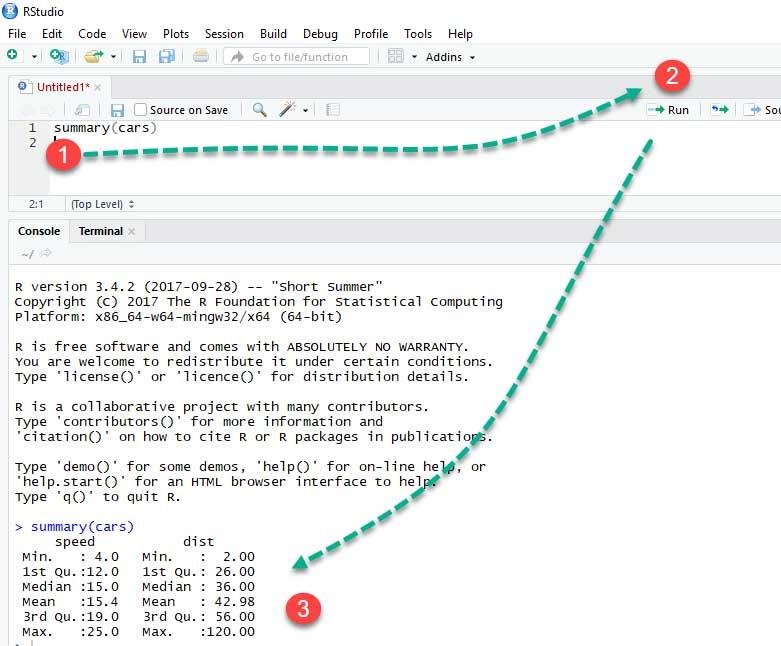Viewport: 781px width, 646px height.
Task: Click the view working directory arrow icon
Action: point(46,254)
